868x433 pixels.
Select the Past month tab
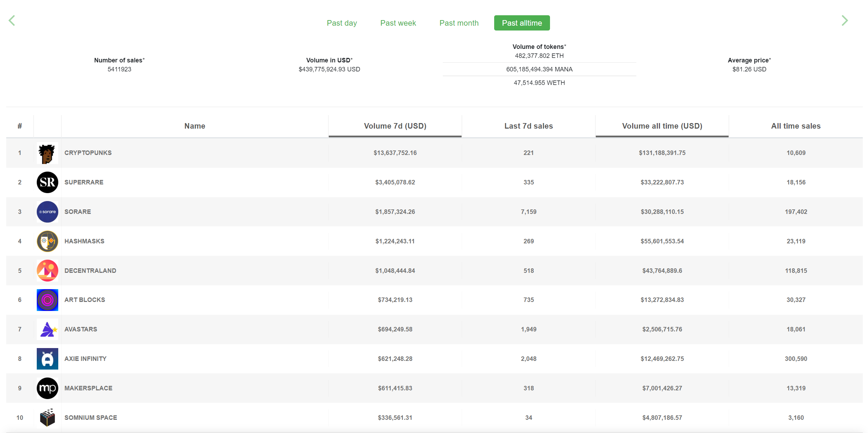(x=459, y=23)
